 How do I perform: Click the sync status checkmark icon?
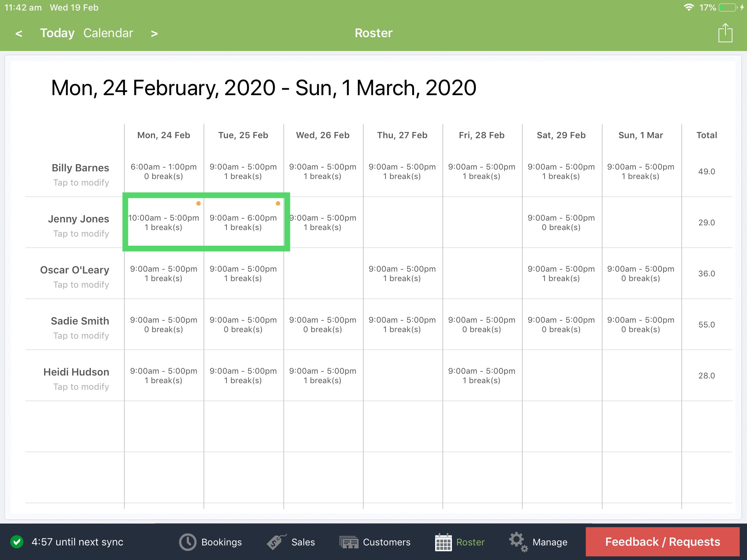click(17, 542)
